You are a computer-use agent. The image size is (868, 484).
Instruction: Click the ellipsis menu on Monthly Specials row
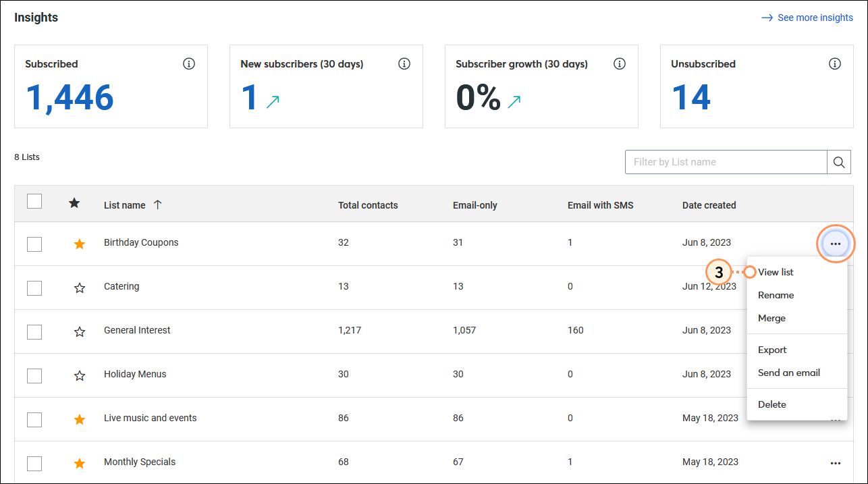click(x=836, y=463)
